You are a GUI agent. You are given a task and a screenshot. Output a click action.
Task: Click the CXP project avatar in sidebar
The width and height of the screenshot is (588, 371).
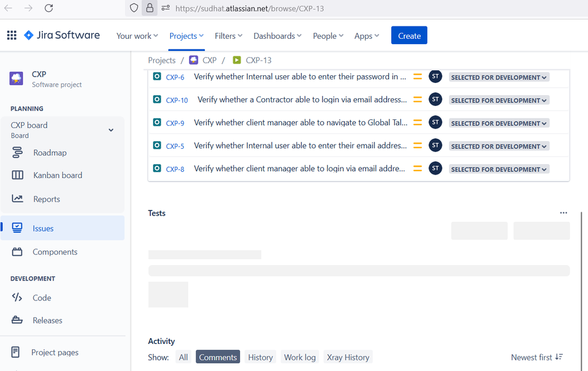point(16,79)
